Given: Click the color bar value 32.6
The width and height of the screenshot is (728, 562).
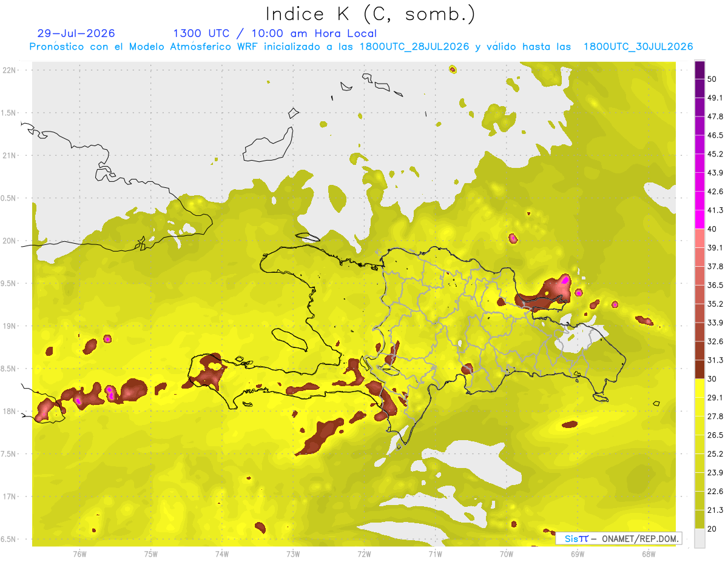Looking at the screenshot, I should (715, 341).
